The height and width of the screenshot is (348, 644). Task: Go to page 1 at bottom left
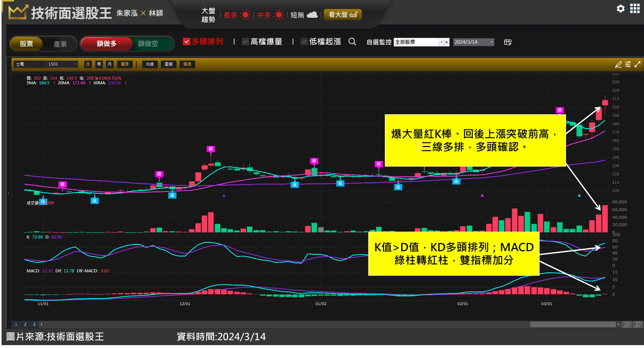[16, 324]
